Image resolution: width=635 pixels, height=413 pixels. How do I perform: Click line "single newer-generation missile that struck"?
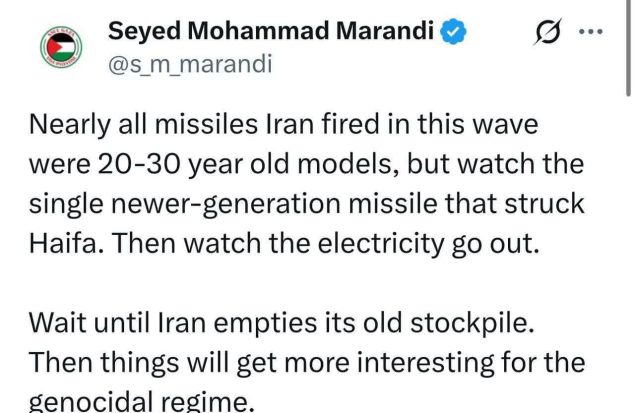click(x=307, y=204)
